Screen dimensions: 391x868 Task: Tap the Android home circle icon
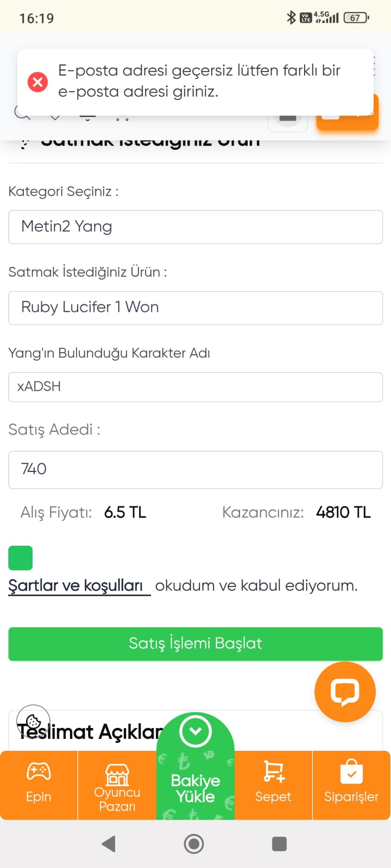(x=194, y=844)
